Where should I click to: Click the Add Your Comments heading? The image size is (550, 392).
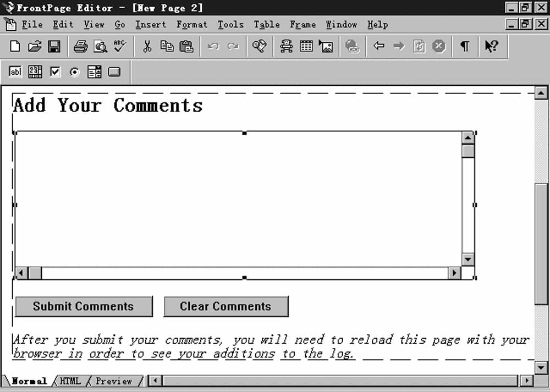108,105
